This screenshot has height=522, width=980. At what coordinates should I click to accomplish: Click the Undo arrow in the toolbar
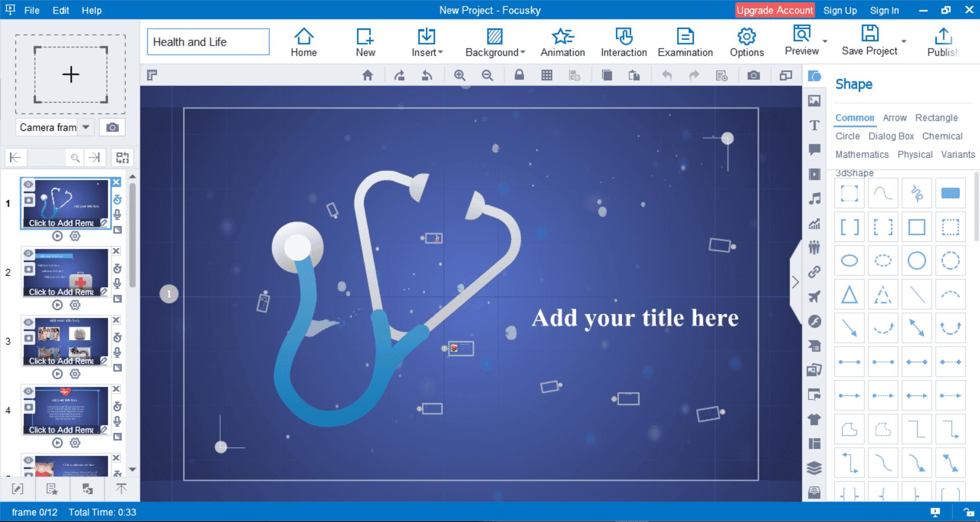click(x=667, y=75)
